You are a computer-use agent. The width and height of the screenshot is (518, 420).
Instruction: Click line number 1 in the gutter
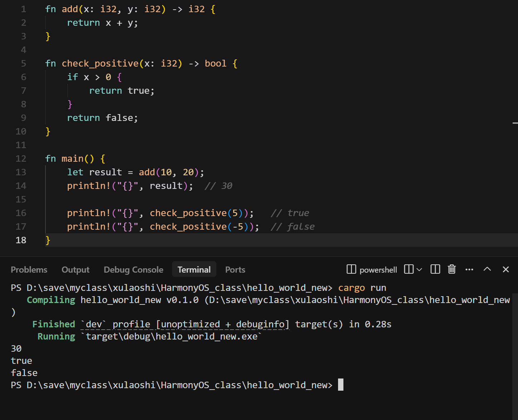(x=24, y=9)
